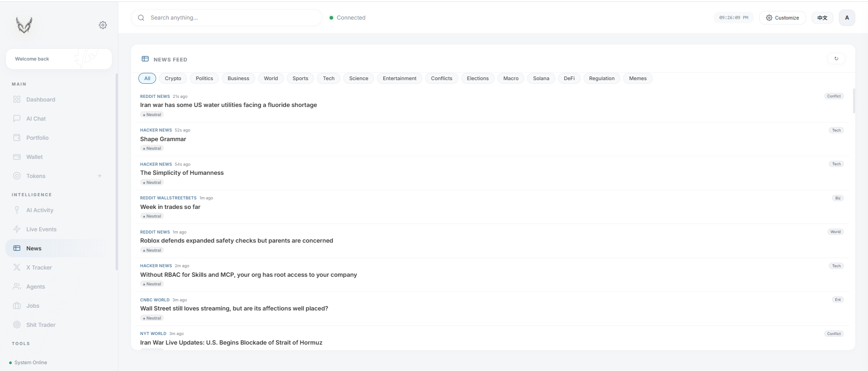Open Roblox safety checks article
868x371 pixels.
click(x=237, y=240)
